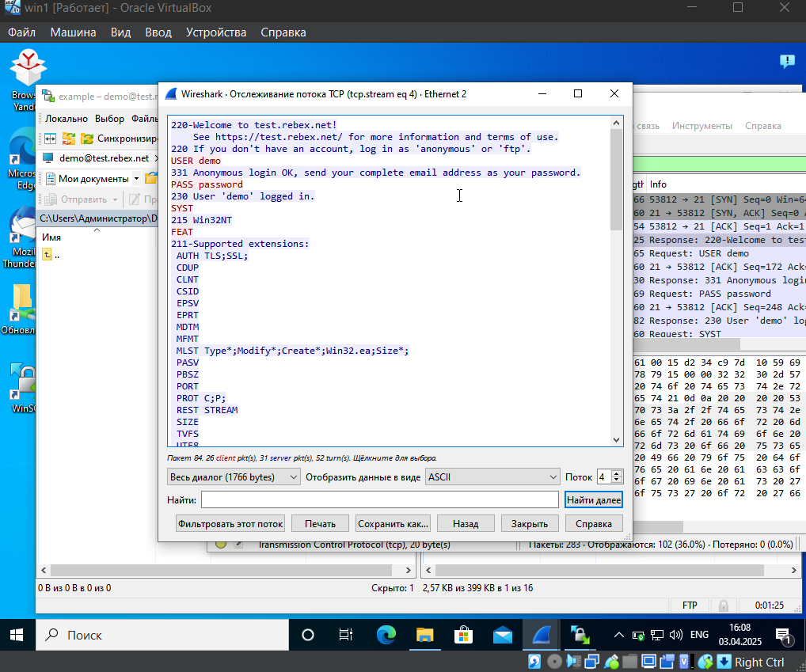Open the Мои документы drive dropdown in WinSCP
This screenshot has height=672, width=806.
point(136,179)
